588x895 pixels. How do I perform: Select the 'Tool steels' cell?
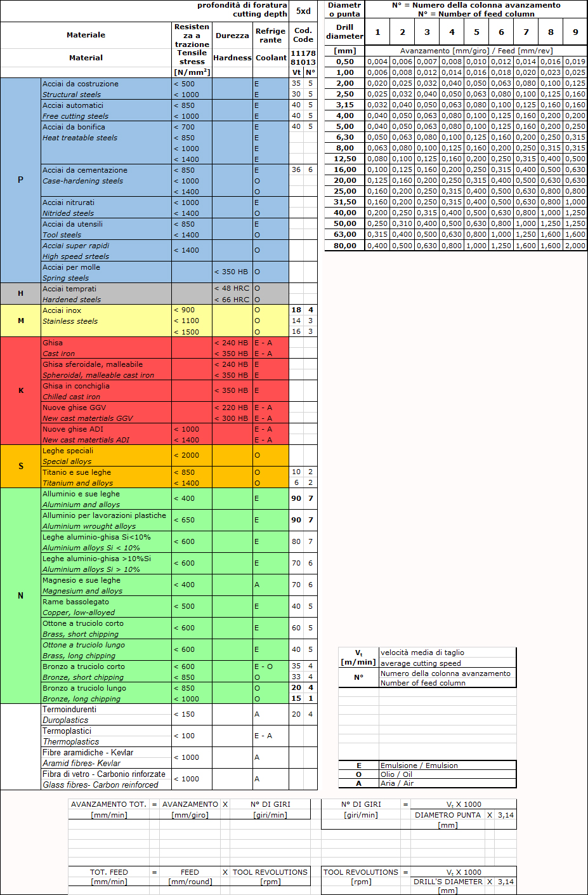(107, 235)
